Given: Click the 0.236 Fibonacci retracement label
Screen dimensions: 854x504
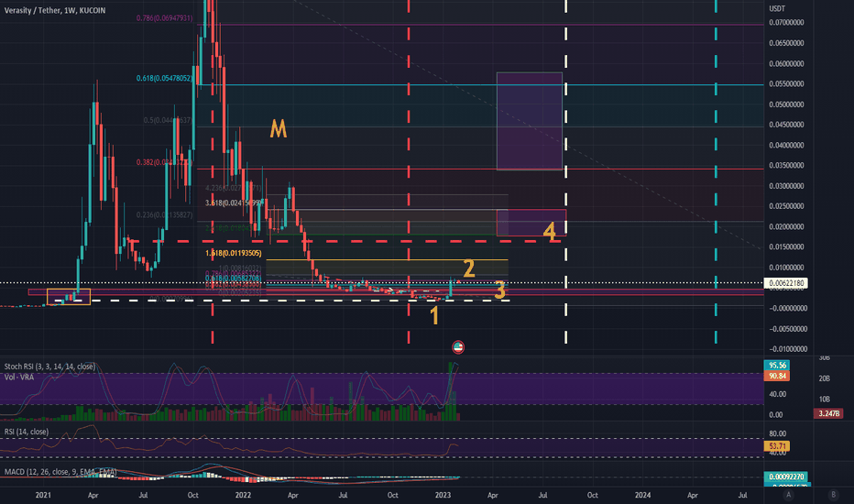Looking at the screenshot, I should tap(165, 215).
